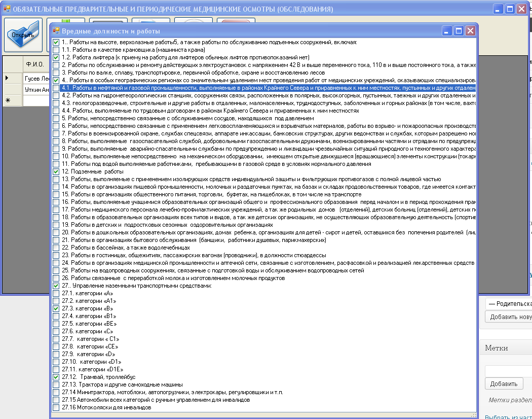
Task: Check 27.16 Мотоколяски для инвалидов
Action: 56,407
